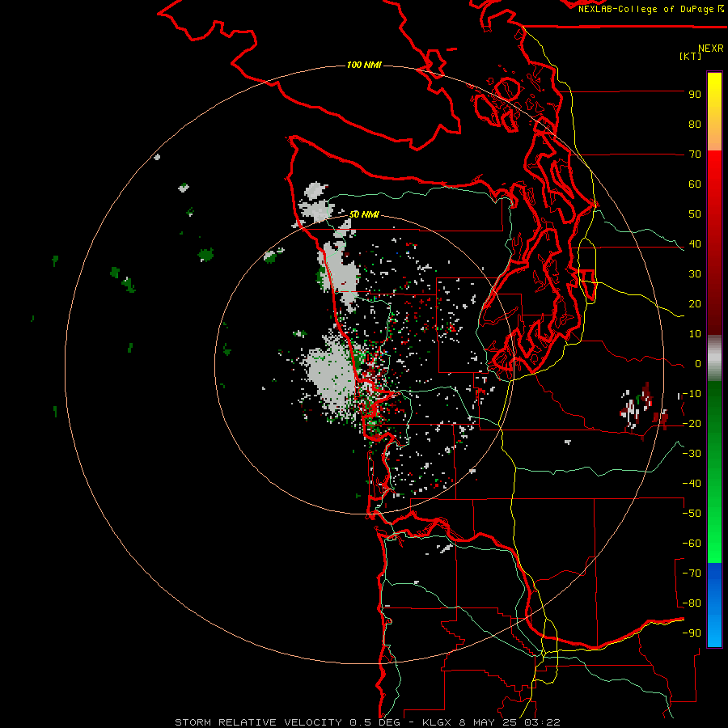Click the -30 value on the velocity scale
728x728 pixels.
click(692, 454)
